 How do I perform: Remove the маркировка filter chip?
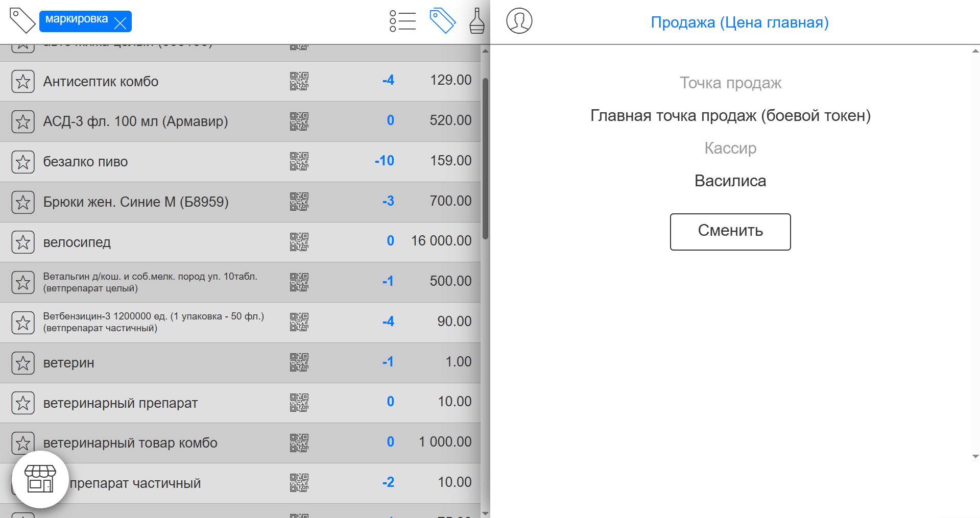click(x=121, y=22)
